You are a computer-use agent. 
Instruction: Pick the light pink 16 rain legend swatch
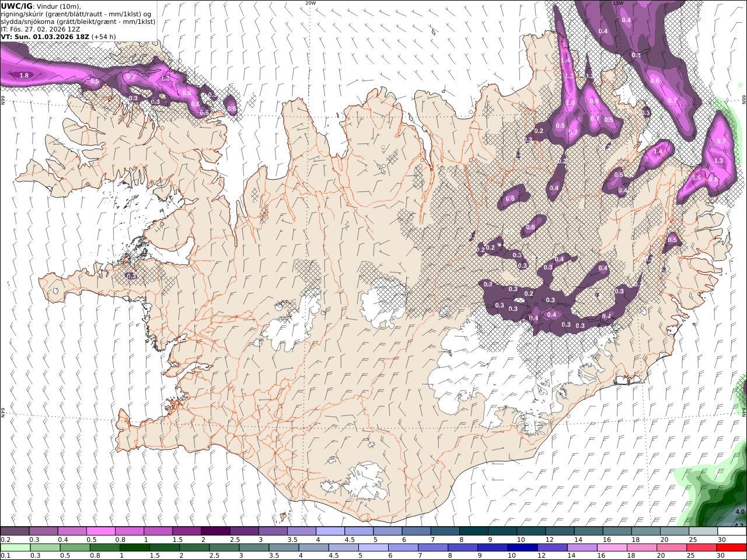pos(611,547)
